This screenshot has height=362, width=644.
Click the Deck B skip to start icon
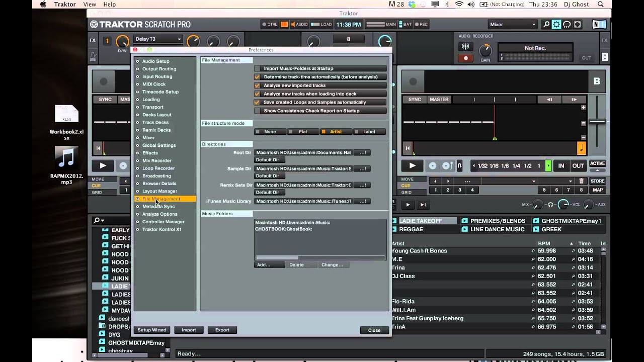(x=408, y=148)
